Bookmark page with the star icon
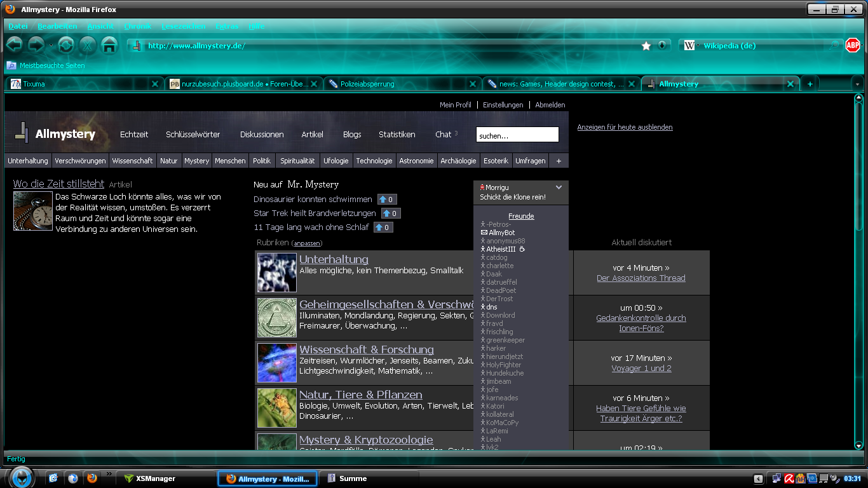Image resolution: width=868 pixels, height=488 pixels. pyautogui.click(x=646, y=46)
